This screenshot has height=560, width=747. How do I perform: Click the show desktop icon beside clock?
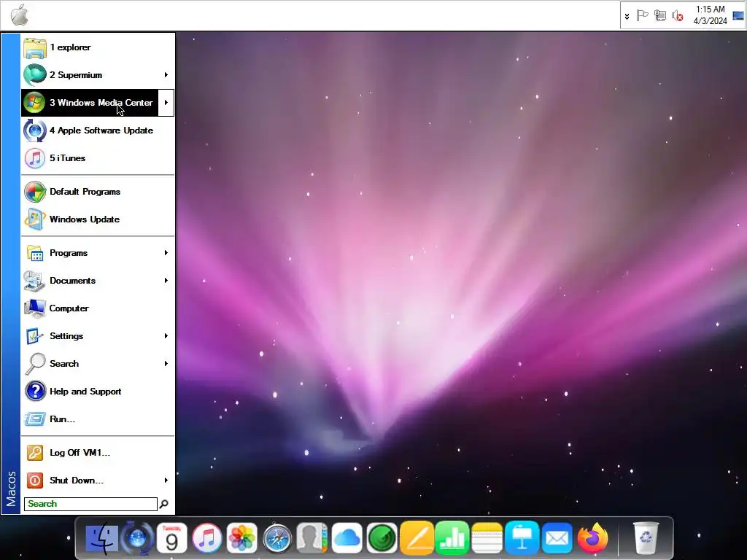click(x=738, y=16)
